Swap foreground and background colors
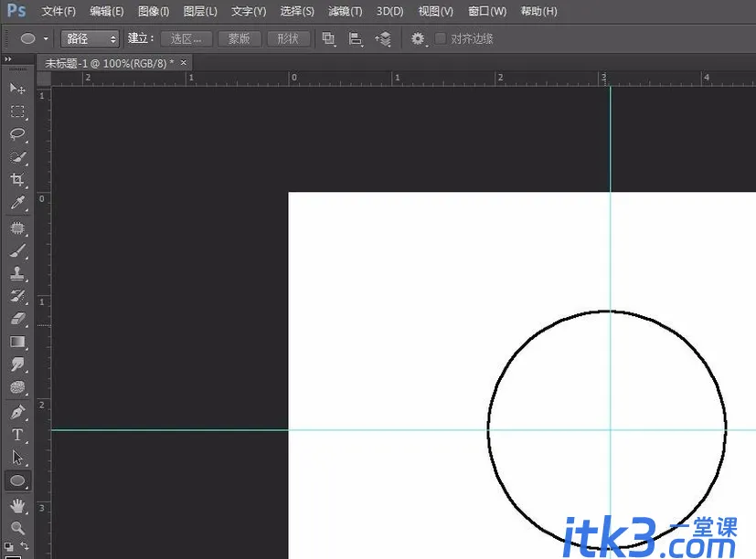Image resolution: width=756 pixels, height=559 pixels. click(24, 545)
